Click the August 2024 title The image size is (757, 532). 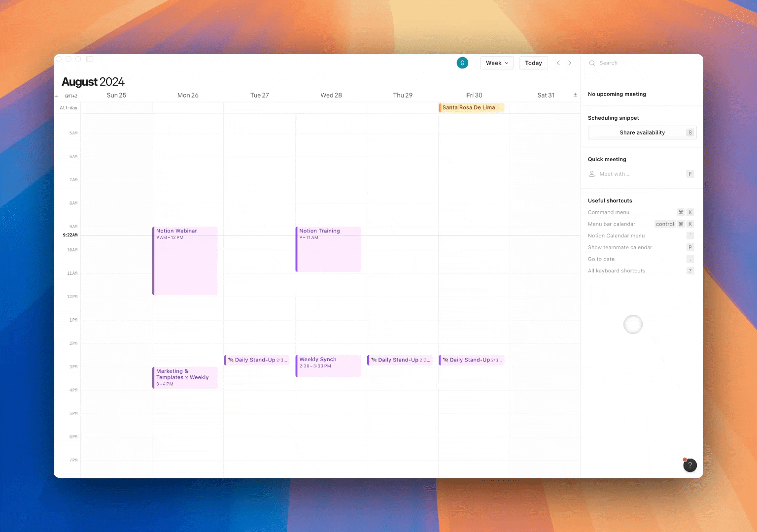[x=93, y=82]
